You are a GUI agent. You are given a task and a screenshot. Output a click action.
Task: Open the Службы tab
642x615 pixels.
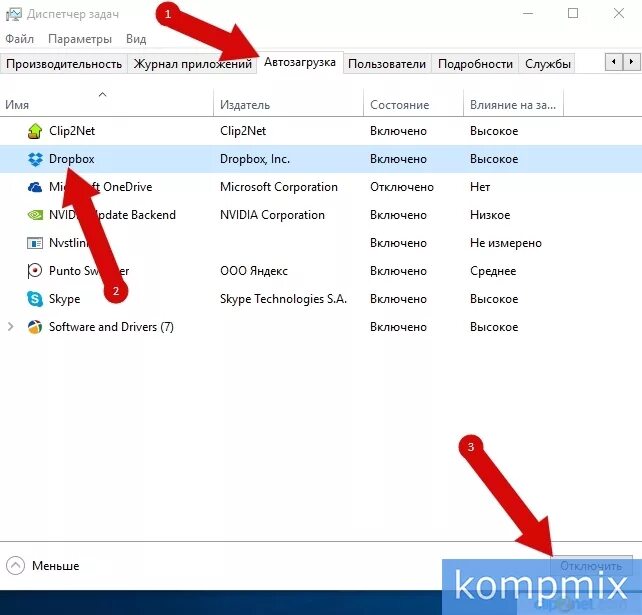(548, 64)
